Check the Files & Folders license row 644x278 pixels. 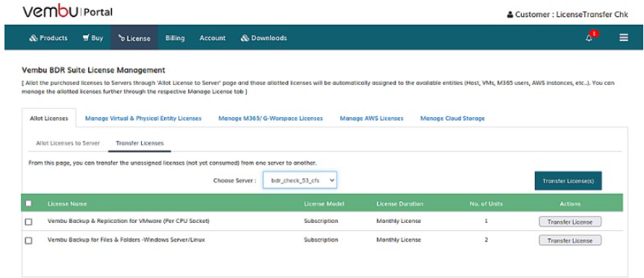28,241
